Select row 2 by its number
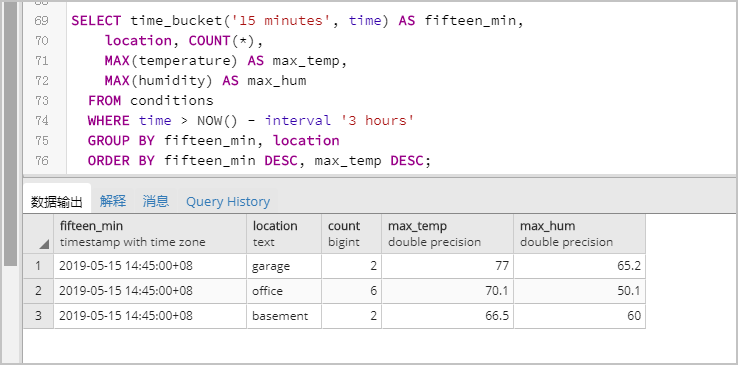 39,291
